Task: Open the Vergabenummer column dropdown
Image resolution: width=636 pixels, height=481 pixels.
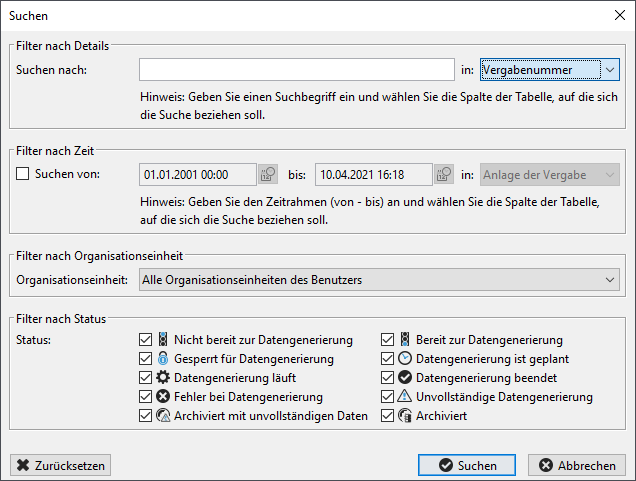Action: (x=550, y=70)
